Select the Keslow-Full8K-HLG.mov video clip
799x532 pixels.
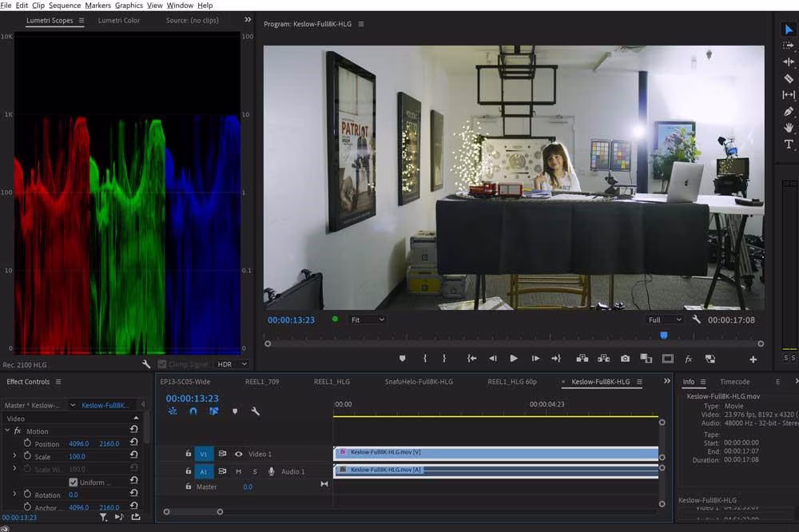coord(495,452)
